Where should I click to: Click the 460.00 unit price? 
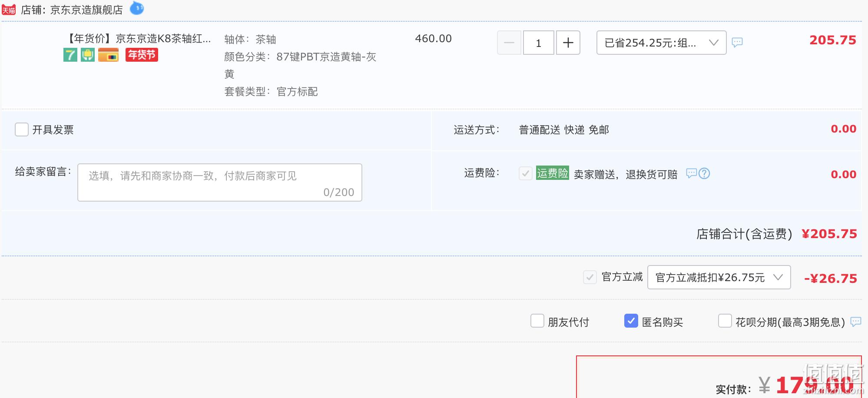(433, 39)
